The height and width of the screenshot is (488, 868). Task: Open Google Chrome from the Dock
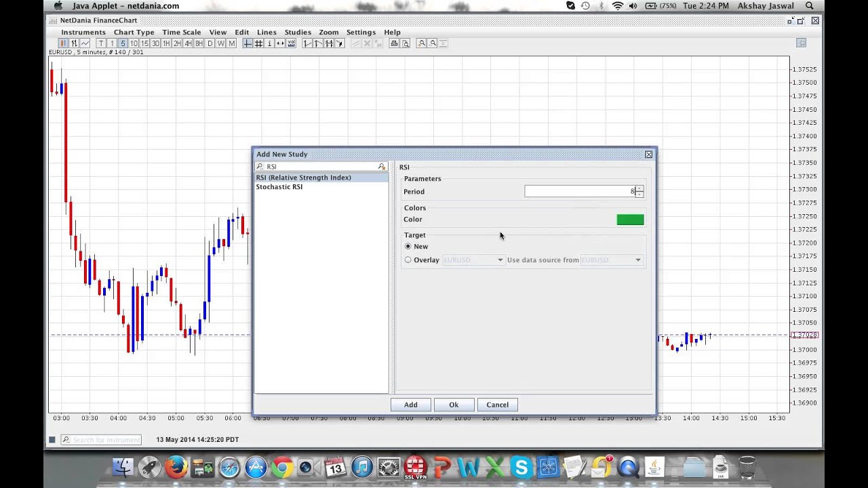pyautogui.click(x=282, y=467)
